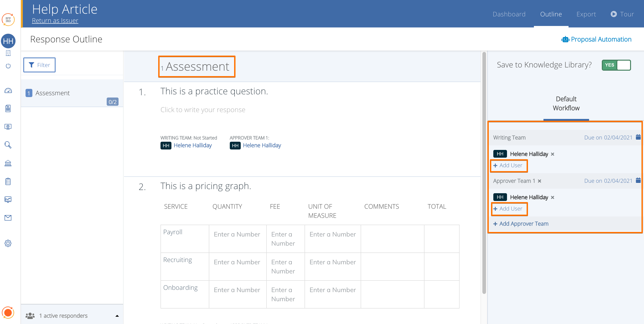
Task: Open Writing Team due date calendar icon
Action: [x=638, y=137]
